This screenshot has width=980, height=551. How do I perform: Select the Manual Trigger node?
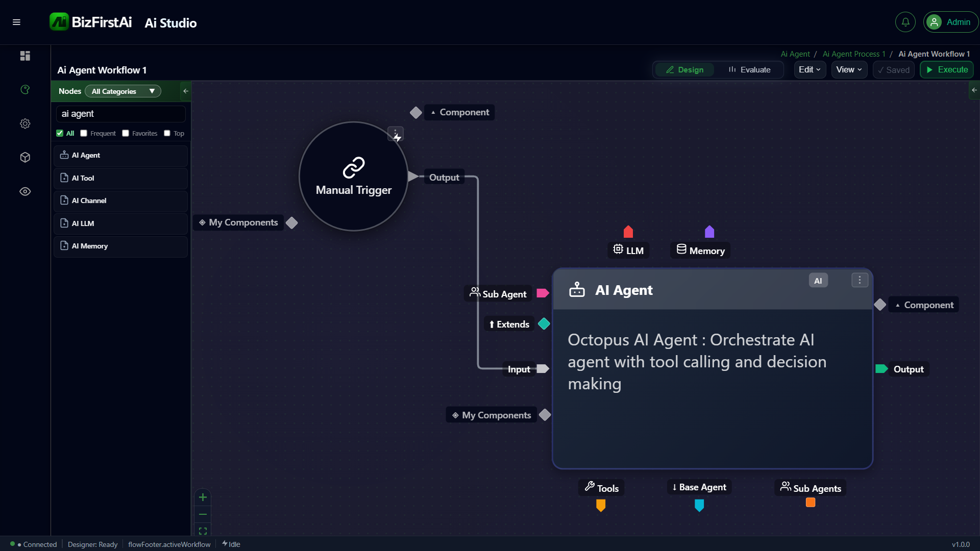tap(353, 177)
